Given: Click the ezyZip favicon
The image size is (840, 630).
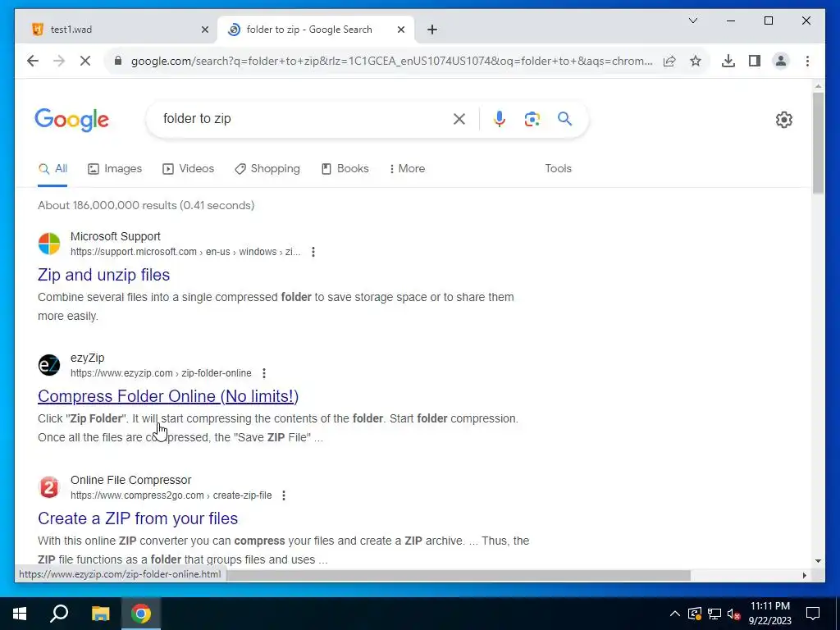Looking at the screenshot, I should pos(49,365).
